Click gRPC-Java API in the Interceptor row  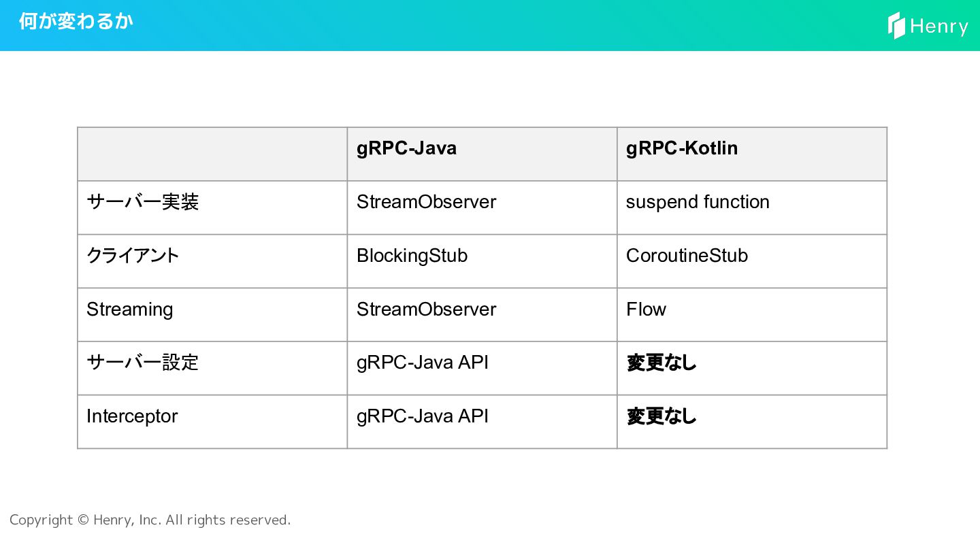pyautogui.click(x=422, y=416)
